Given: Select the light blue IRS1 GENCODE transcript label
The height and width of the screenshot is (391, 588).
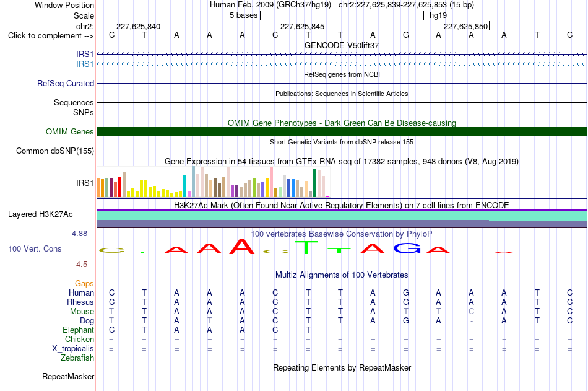Looking at the screenshot, I should point(85,64).
